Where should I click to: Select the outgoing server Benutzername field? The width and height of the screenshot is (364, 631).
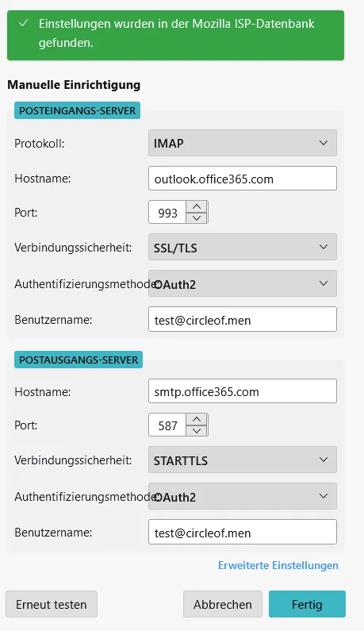click(243, 532)
